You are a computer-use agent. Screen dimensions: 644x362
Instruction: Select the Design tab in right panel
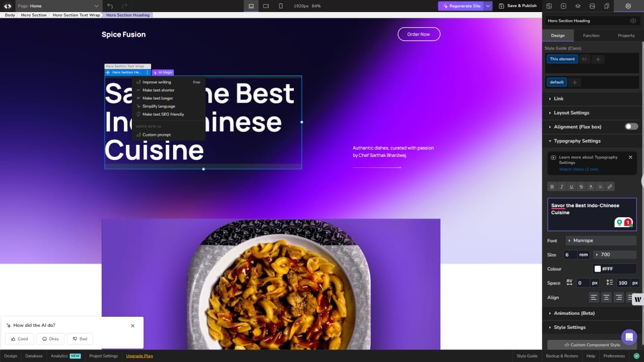(557, 35)
